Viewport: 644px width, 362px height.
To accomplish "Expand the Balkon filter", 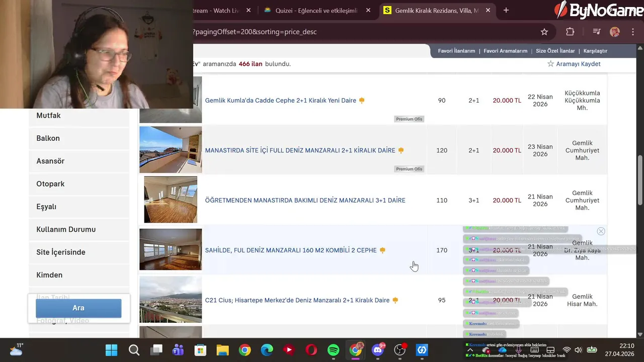I will pyautogui.click(x=79, y=138).
